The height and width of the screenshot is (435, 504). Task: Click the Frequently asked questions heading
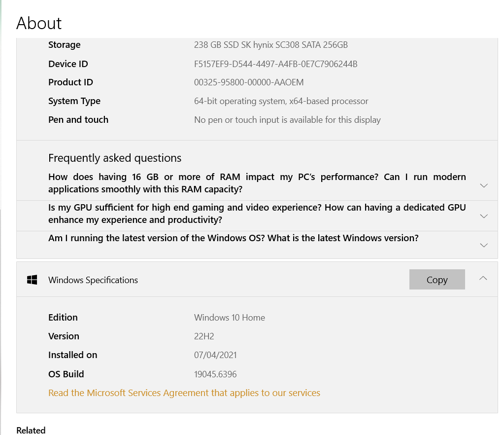coord(115,158)
